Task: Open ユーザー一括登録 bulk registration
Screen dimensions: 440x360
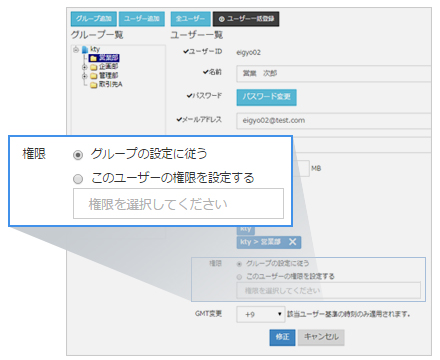Action: click(x=246, y=19)
